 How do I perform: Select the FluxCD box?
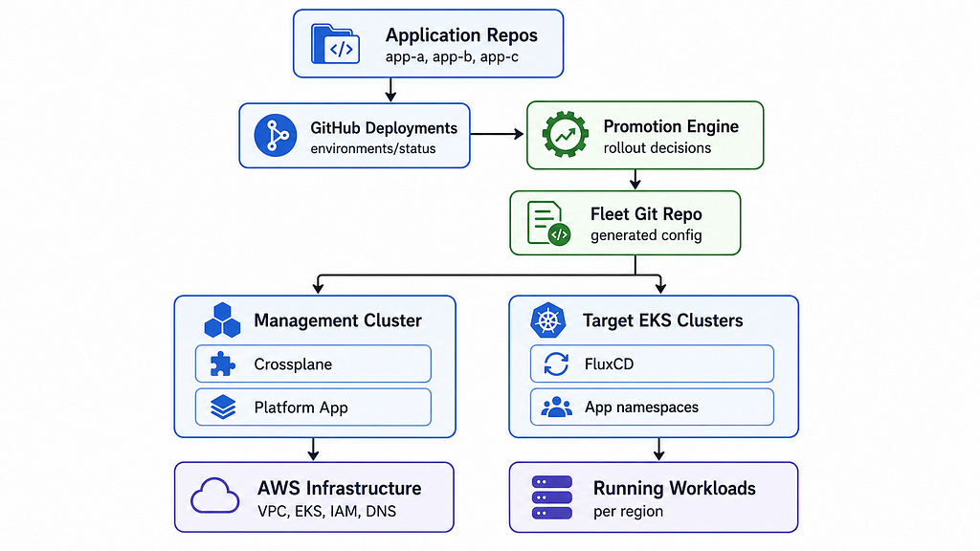pos(652,364)
